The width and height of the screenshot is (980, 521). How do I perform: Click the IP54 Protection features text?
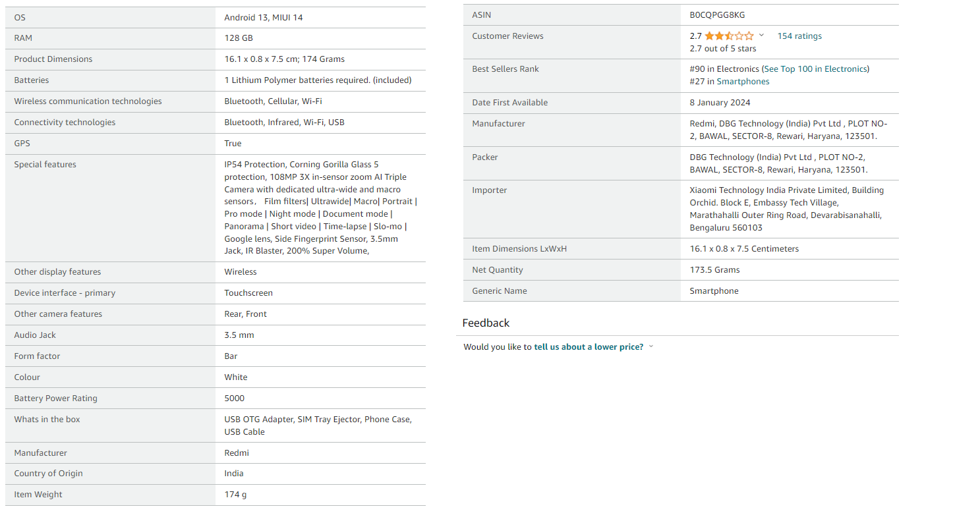click(x=321, y=207)
